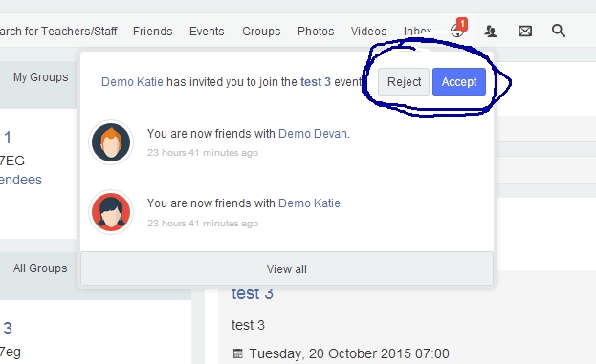Click Demo Devan's avatar picture
The height and width of the screenshot is (364, 596).
tap(111, 142)
